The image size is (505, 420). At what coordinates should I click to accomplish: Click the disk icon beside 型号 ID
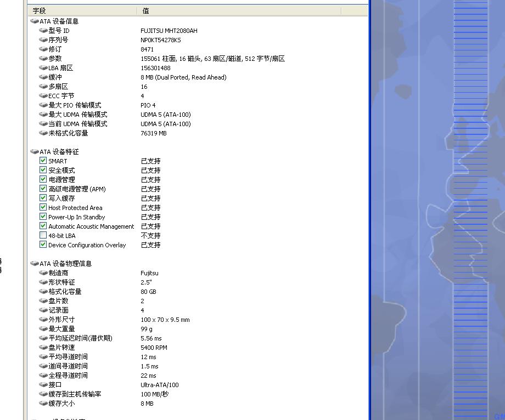43,31
